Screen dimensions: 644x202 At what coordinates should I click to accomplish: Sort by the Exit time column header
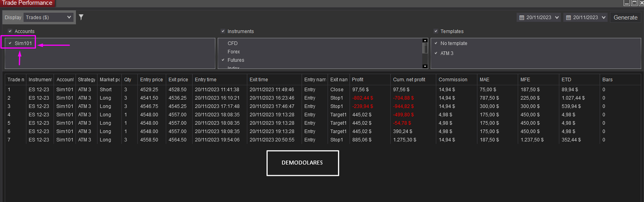click(275, 79)
